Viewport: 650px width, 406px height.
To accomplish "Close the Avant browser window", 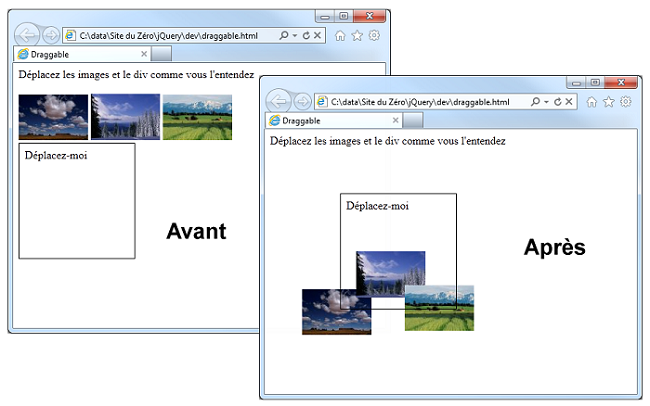I will [370, 16].
